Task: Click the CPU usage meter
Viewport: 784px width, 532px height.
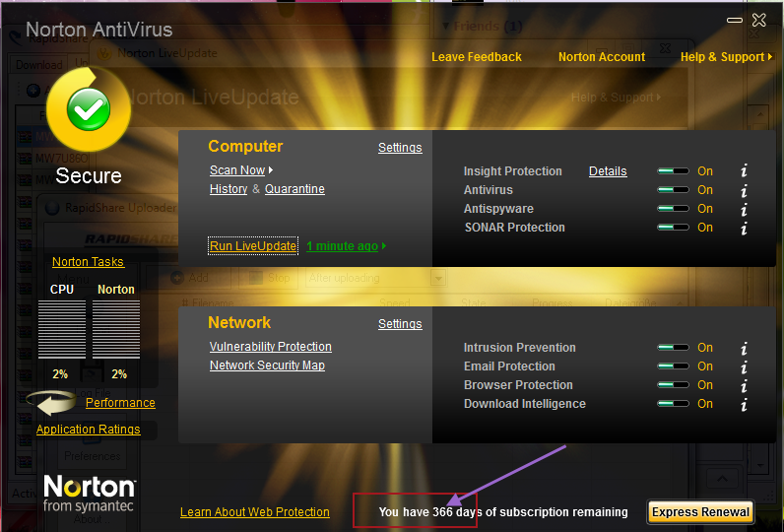Action: [62, 329]
